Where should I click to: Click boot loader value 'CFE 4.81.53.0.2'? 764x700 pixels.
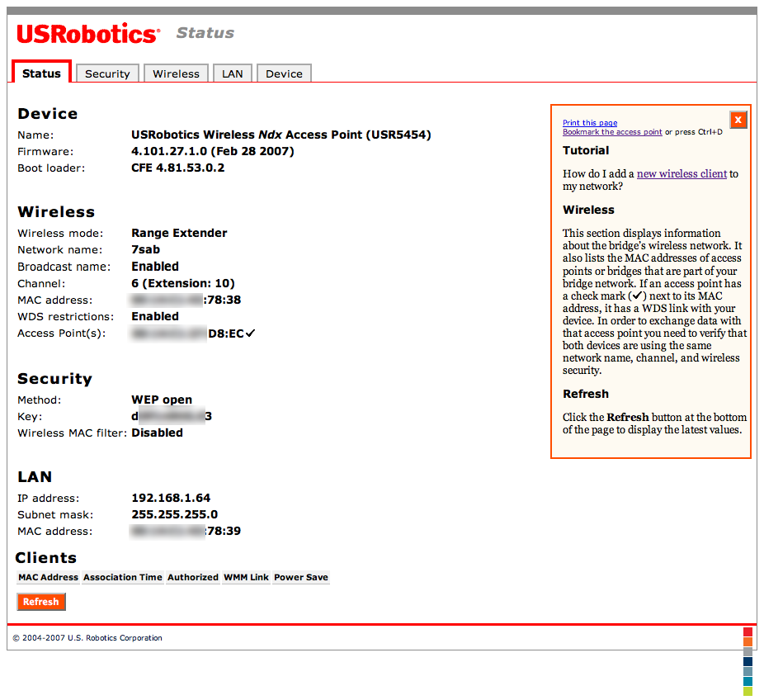point(178,168)
